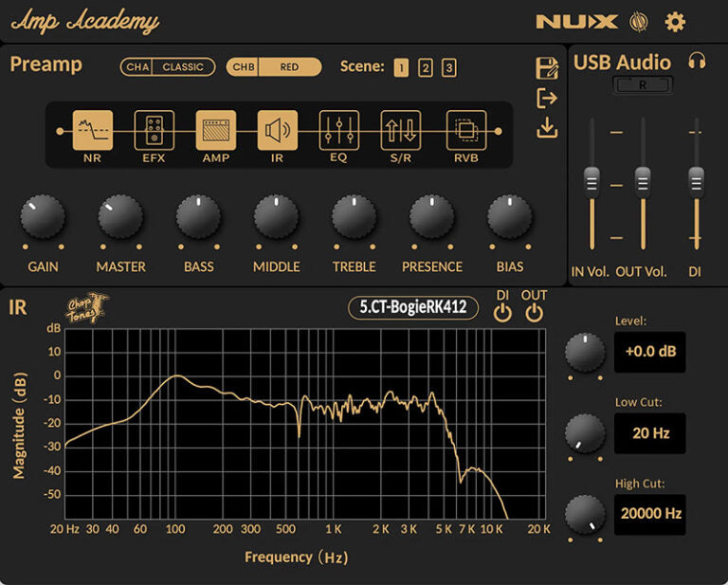Click the TREBLE knob
728x585 pixels.
click(x=355, y=216)
